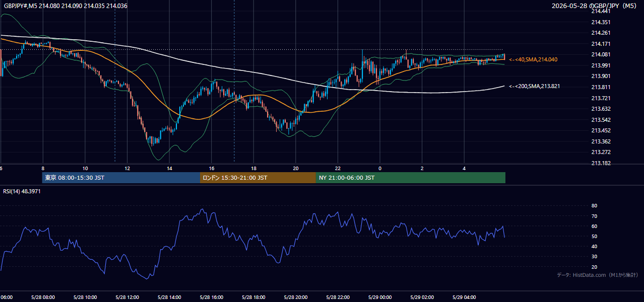Screen dimensions: 644x302
Task: Select the 東京 08:00-15:30 JST session bar
Action: [121, 178]
